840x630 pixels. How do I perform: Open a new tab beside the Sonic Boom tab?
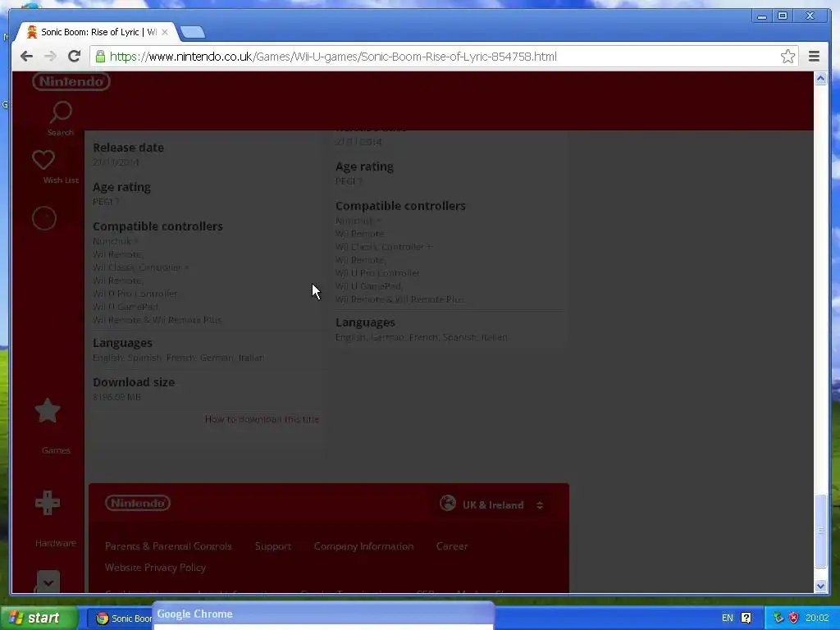193,33
